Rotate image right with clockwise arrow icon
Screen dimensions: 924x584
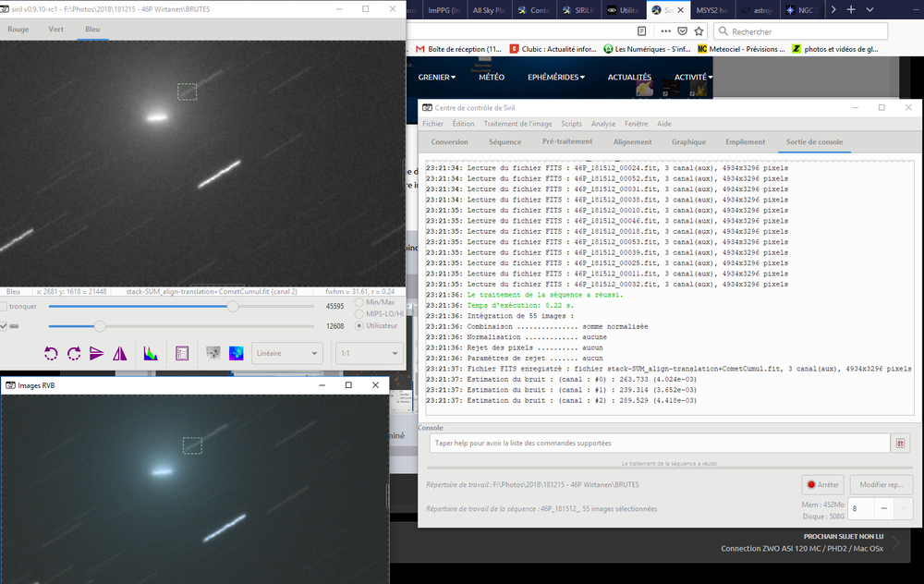pos(74,354)
